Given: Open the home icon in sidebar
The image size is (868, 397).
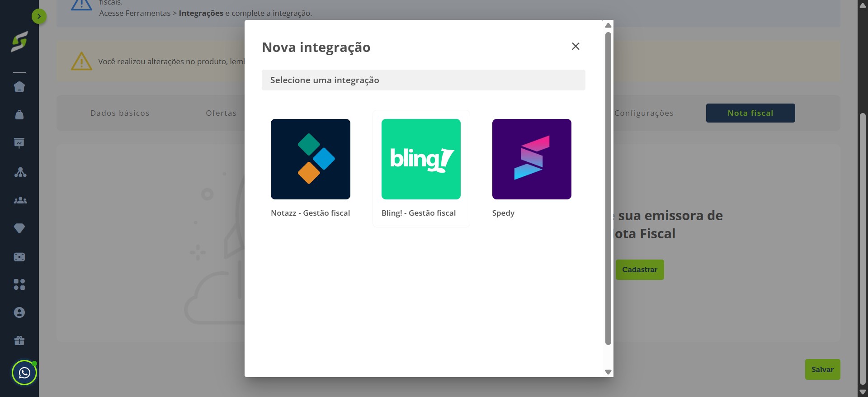Looking at the screenshot, I should click(x=19, y=87).
